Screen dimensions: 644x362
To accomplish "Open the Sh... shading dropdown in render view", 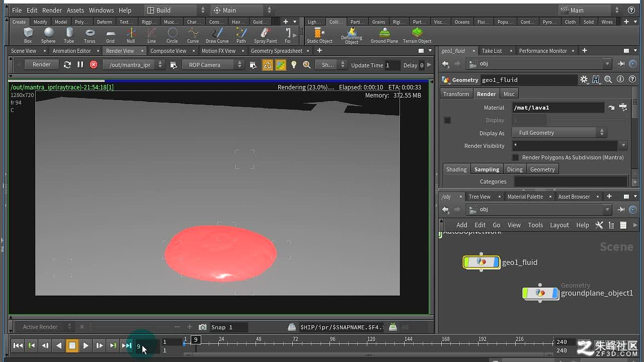I will [331, 65].
